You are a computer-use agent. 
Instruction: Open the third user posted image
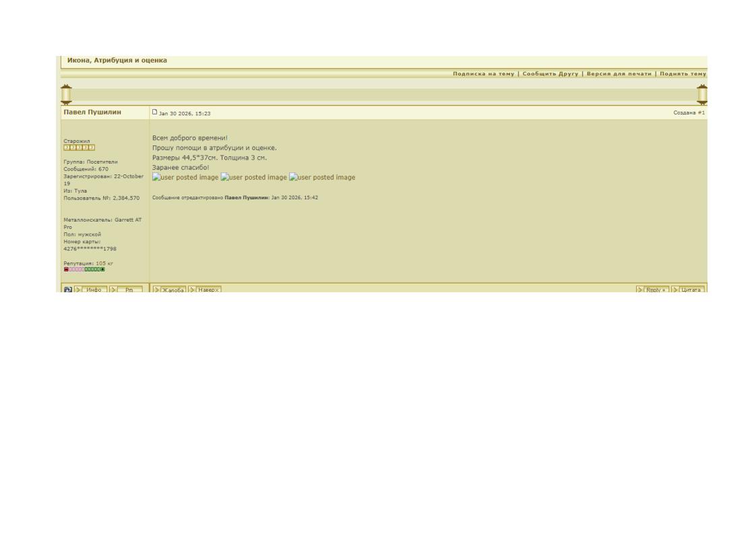click(x=322, y=178)
